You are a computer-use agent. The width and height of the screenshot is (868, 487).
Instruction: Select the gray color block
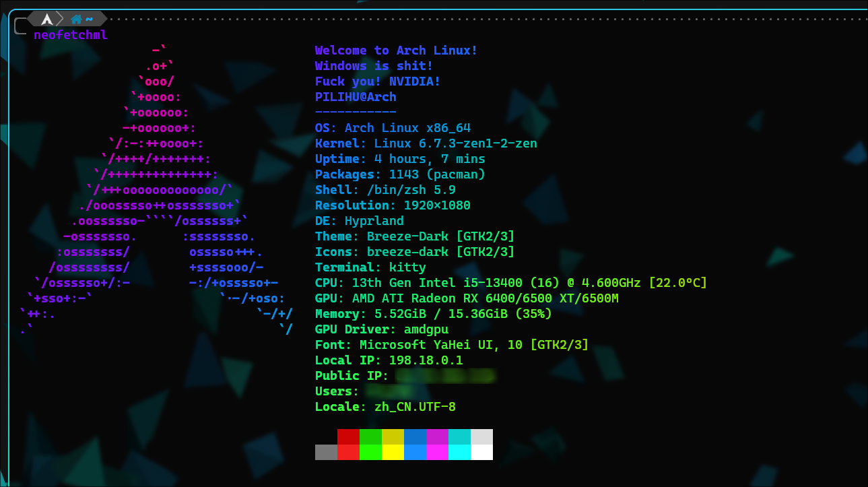(326, 452)
